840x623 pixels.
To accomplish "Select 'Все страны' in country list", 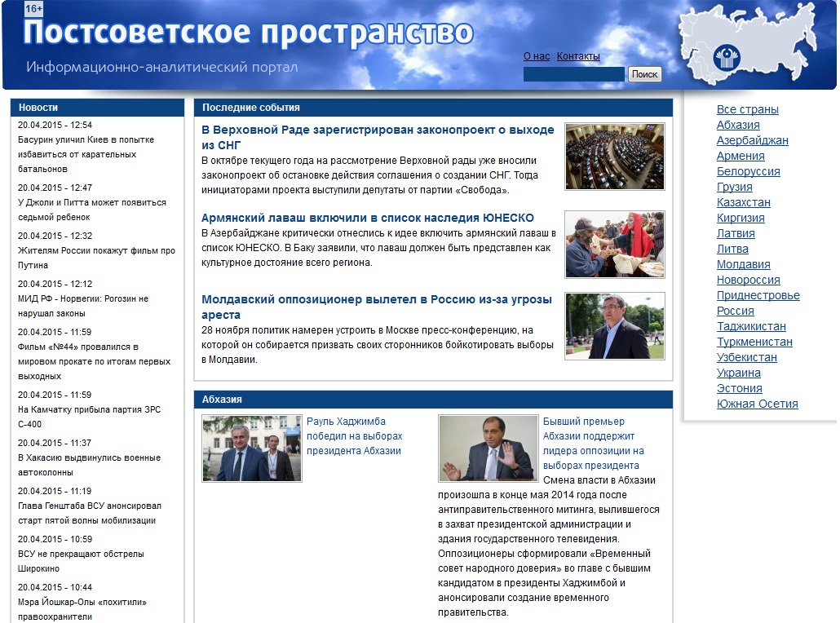I will click(747, 109).
